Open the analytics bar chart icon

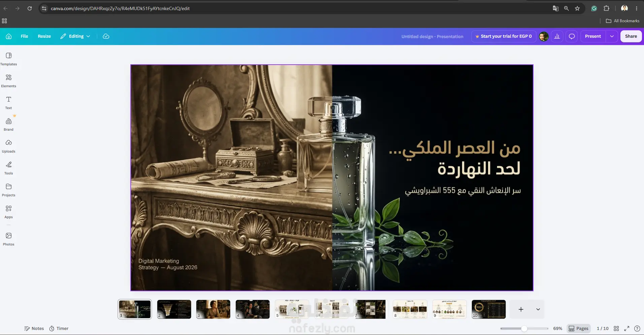pyautogui.click(x=557, y=36)
